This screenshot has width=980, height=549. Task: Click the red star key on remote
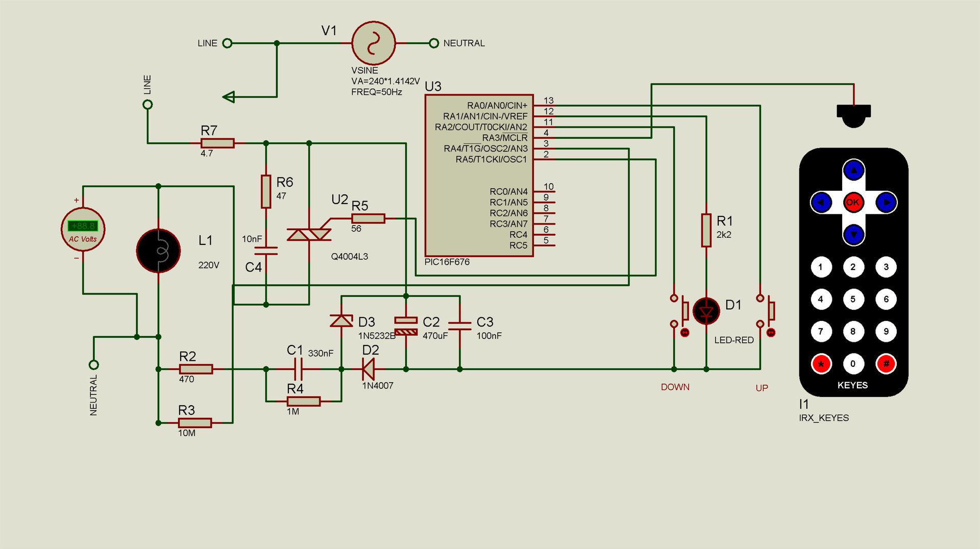821,364
